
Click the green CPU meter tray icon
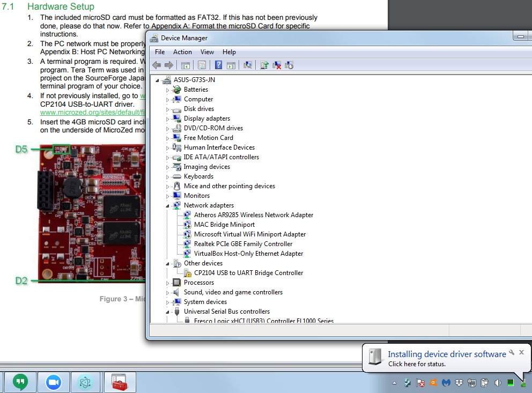coord(511,383)
